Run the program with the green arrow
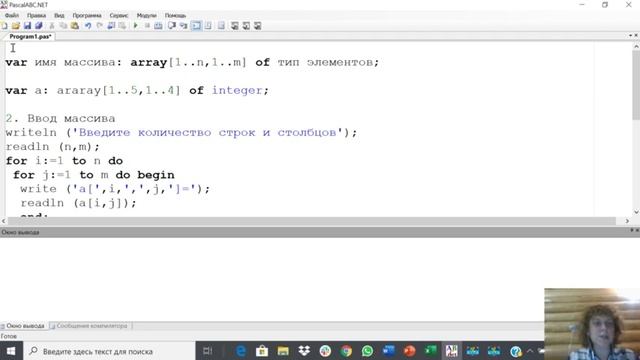 point(136,26)
